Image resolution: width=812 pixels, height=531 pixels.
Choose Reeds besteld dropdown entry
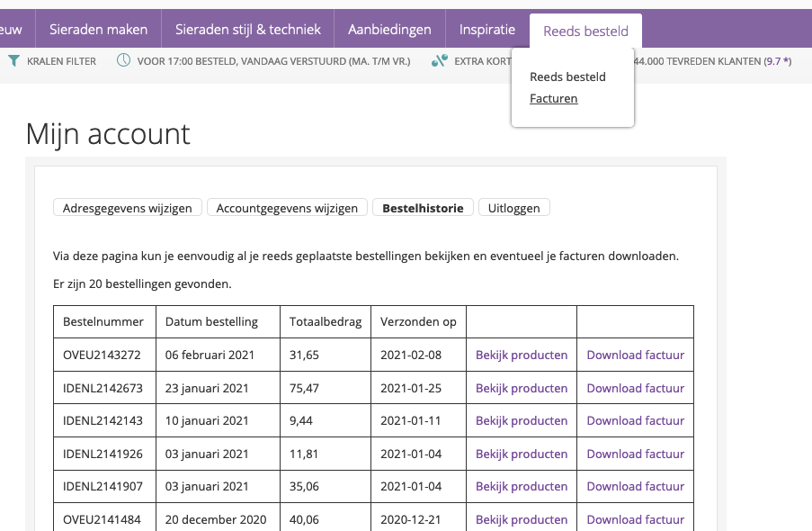coord(567,76)
